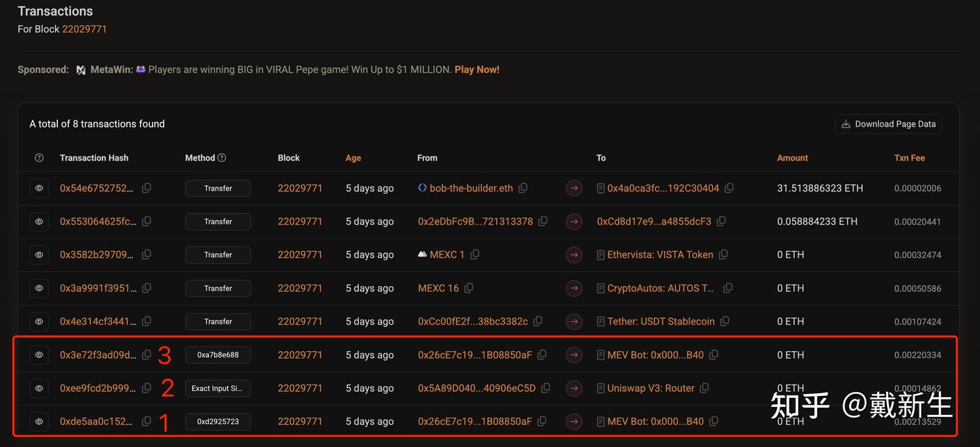Open the MEXC 16 address page
The width and height of the screenshot is (980, 447).
(438, 288)
